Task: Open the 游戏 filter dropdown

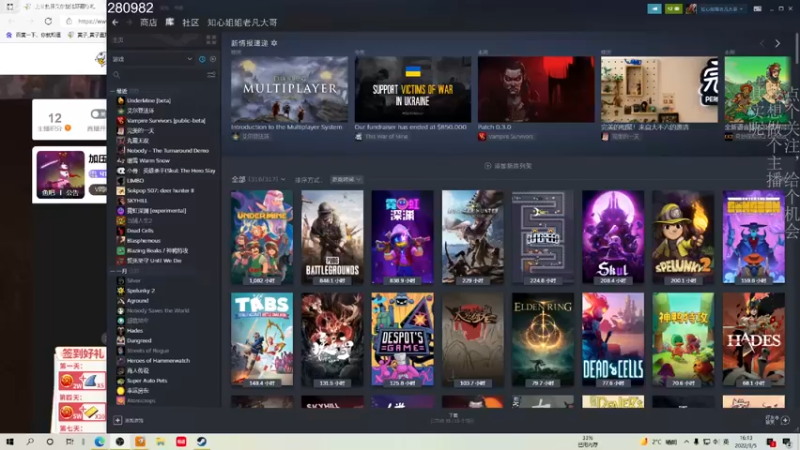Action: (152, 59)
